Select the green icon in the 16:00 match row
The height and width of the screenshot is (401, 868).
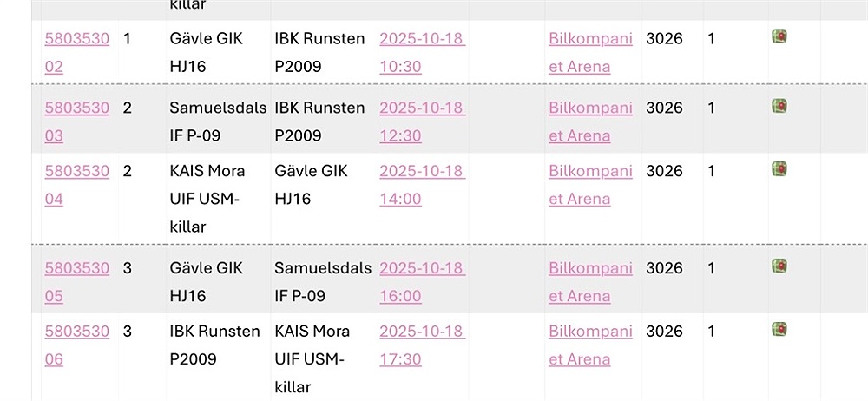779,266
